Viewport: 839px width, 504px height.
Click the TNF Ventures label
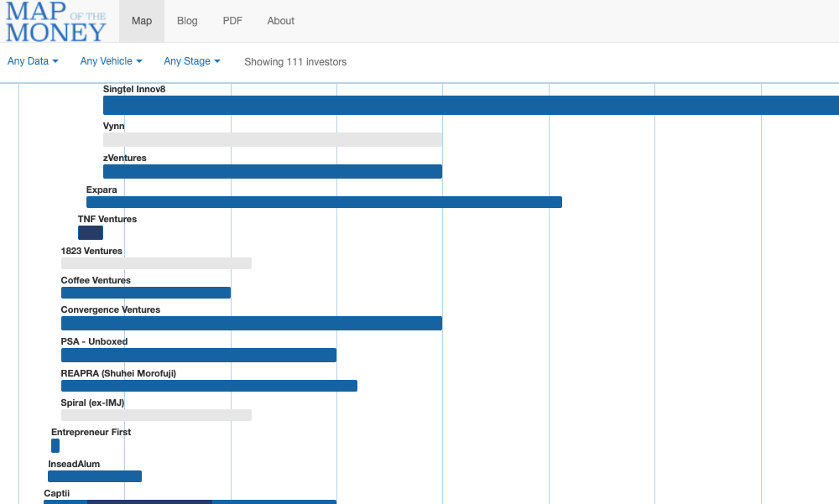pos(107,220)
